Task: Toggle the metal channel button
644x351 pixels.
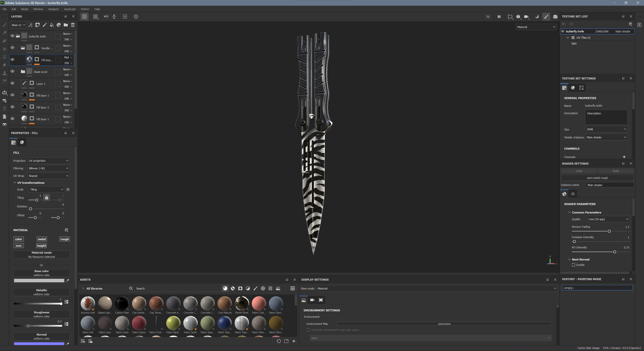Action: click(42, 239)
